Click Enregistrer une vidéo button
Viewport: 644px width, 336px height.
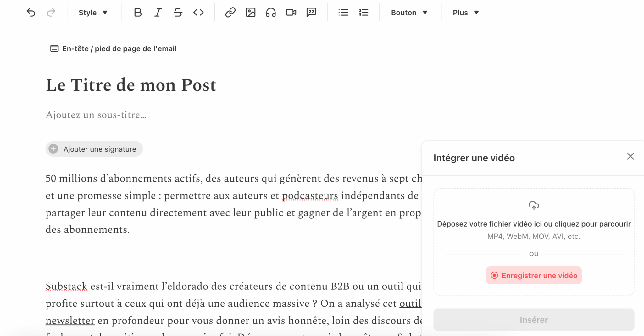[534, 276]
